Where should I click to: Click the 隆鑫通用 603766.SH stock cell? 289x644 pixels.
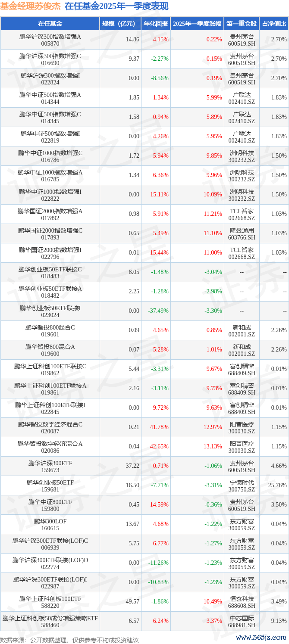coord(242,233)
